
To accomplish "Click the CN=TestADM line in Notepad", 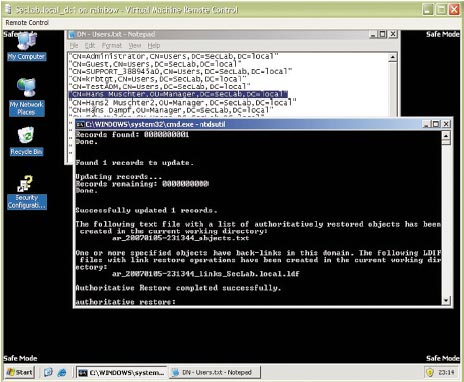I will click(x=160, y=87).
